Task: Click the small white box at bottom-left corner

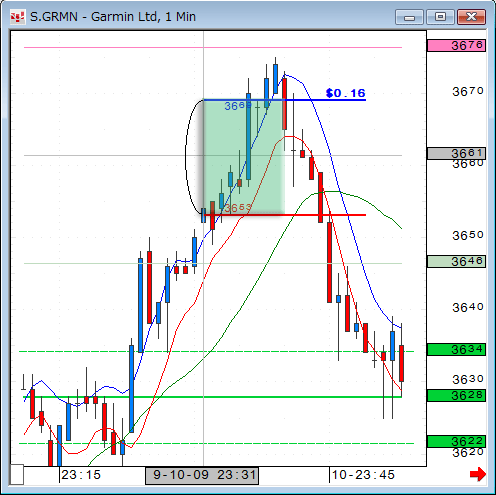Action: coord(17,474)
